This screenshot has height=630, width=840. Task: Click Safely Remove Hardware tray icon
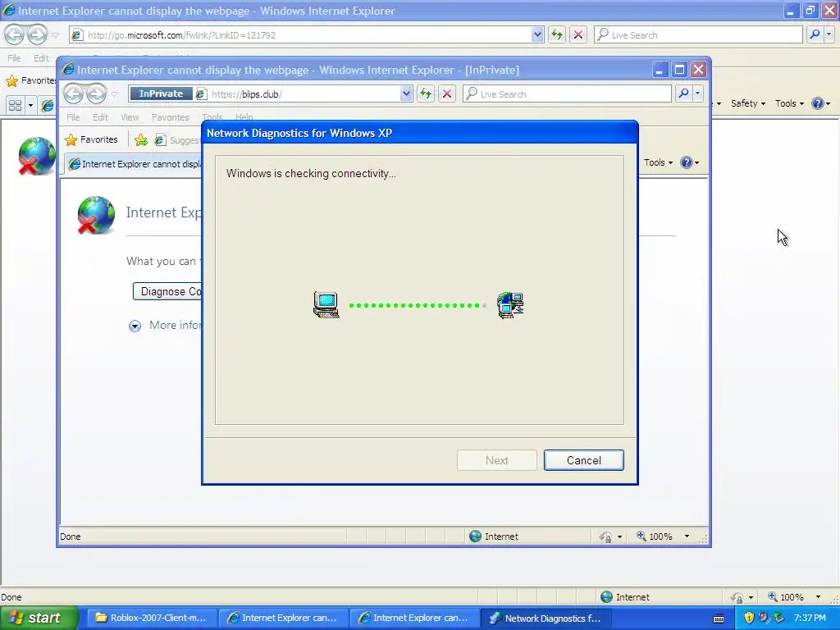[778, 618]
